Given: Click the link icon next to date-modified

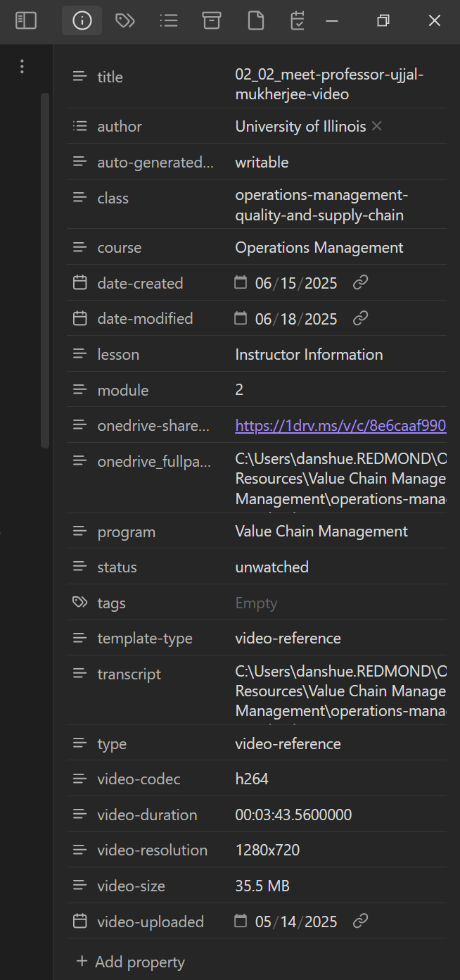Looking at the screenshot, I should tap(360, 318).
